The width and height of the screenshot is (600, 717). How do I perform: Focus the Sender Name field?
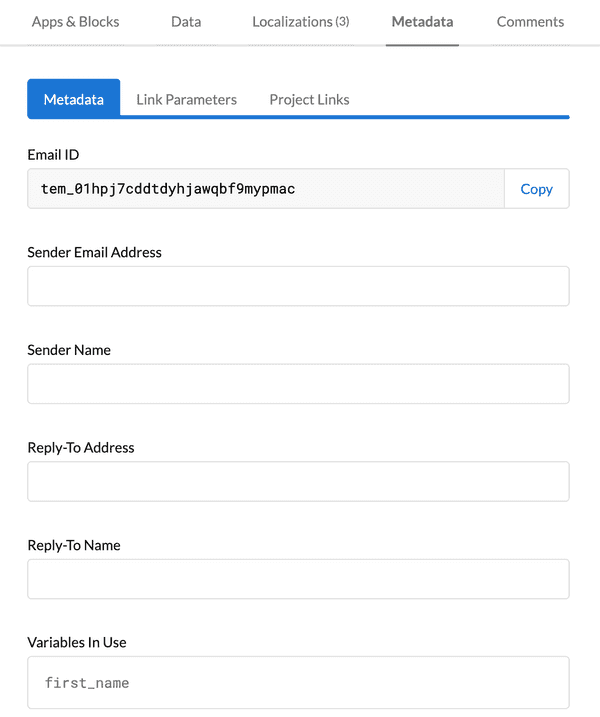point(298,384)
